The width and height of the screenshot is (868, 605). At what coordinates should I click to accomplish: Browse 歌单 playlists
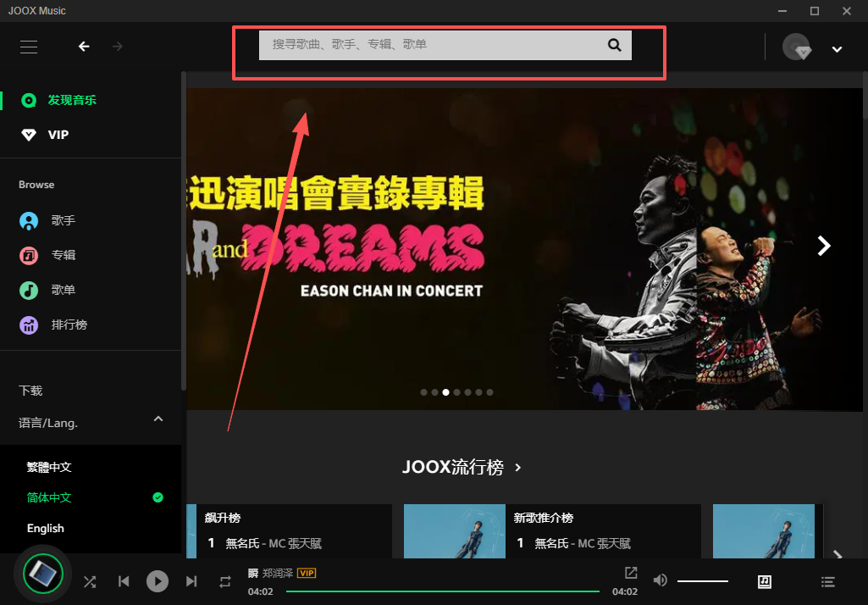pos(64,290)
